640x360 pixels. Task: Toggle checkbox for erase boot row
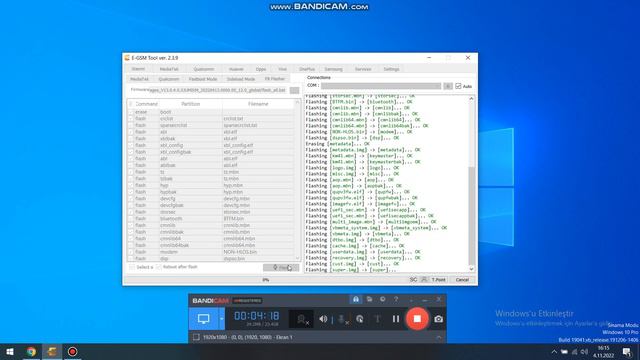click(x=131, y=112)
